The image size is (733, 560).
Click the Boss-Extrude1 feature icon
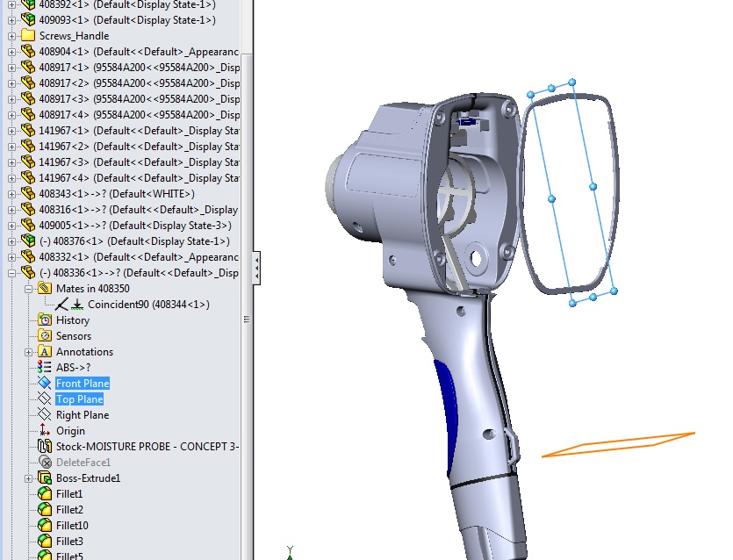click(45, 478)
